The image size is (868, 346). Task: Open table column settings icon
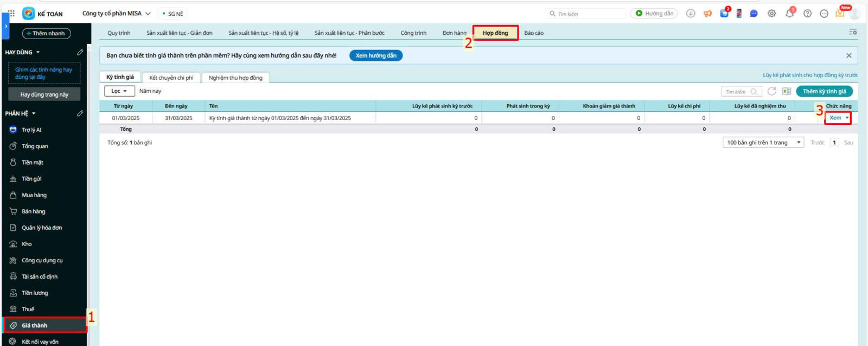853,33
